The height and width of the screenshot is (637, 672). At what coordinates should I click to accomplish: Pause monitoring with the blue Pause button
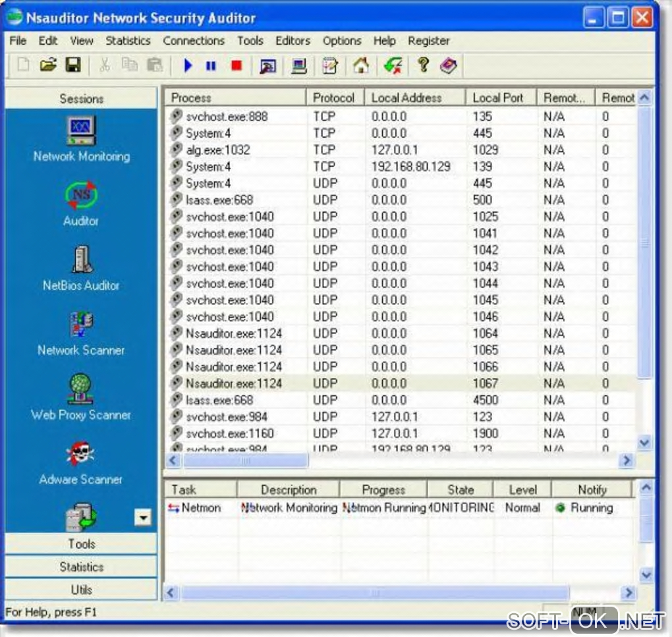pyautogui.click(x=211, y=66)
